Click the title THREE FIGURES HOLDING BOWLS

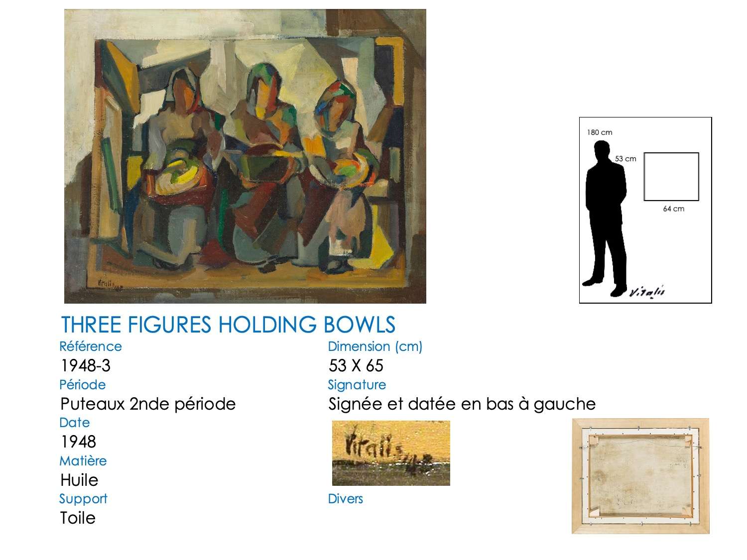point(228,325)
